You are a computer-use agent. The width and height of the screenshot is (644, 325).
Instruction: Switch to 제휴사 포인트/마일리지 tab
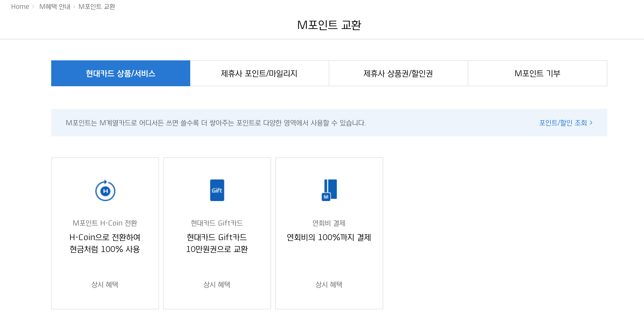pos(259,73)
